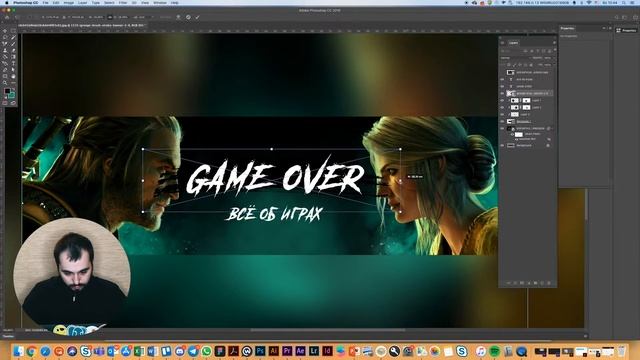Click the Home icon in options bar
The image size is (640, 360).
[x=7, y=17]
